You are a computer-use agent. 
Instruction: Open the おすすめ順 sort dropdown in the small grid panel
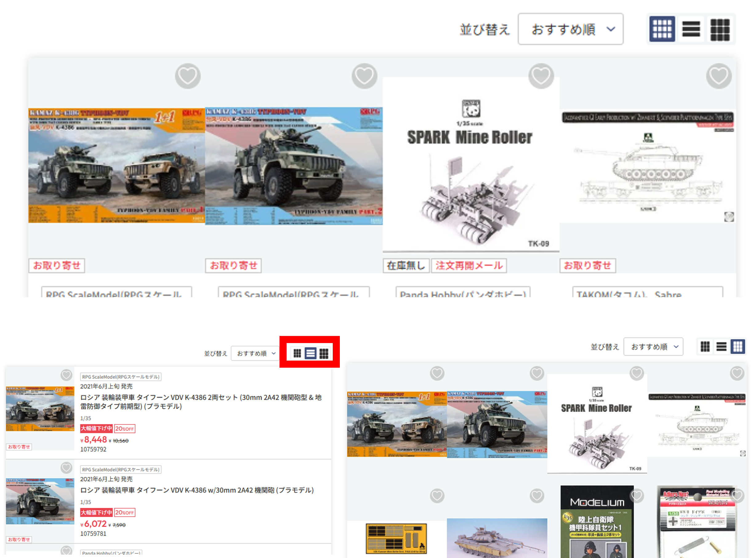(x=653, y=346)
